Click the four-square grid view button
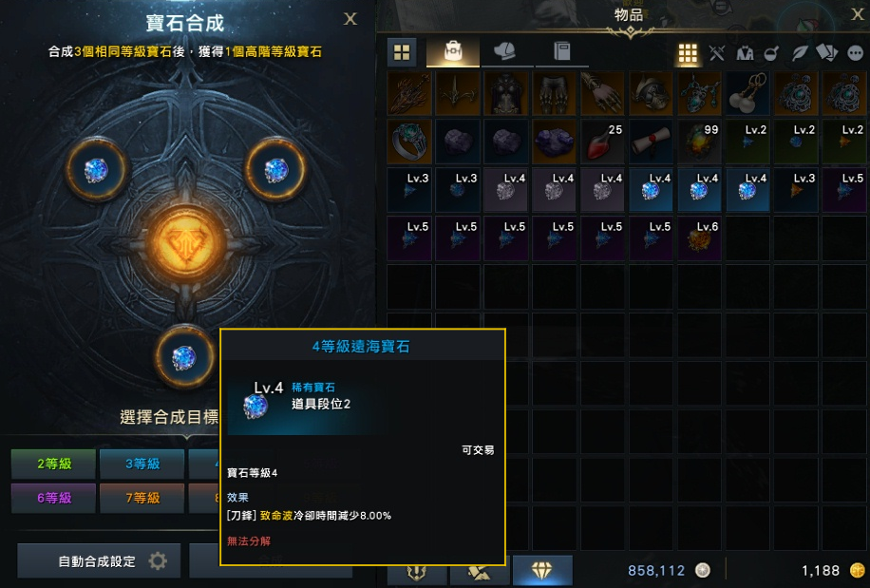 click(x=402, y=52)
